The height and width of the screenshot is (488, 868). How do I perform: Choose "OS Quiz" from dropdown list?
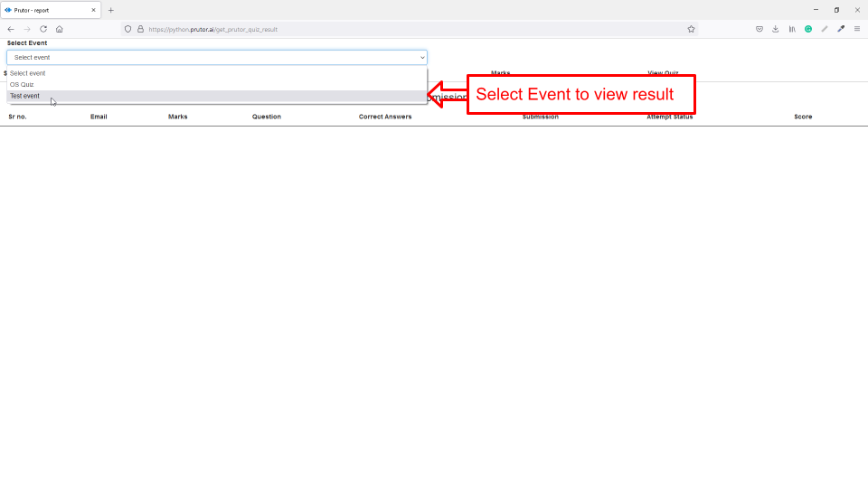22,84
